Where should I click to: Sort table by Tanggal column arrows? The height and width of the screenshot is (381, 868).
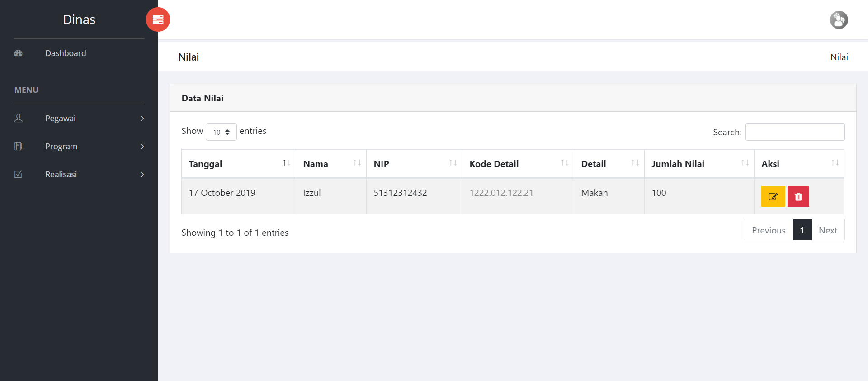click(286, 163)
